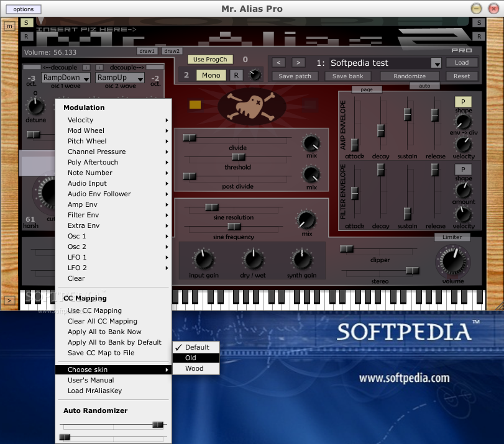
Task: Click the filter envelope amount knob
Action: tap(463, 191)
